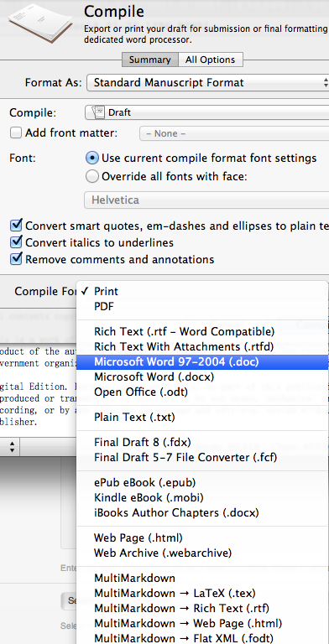Choose Open Office (.odt) format
The image size is (329, 644).
pos(202,392)
